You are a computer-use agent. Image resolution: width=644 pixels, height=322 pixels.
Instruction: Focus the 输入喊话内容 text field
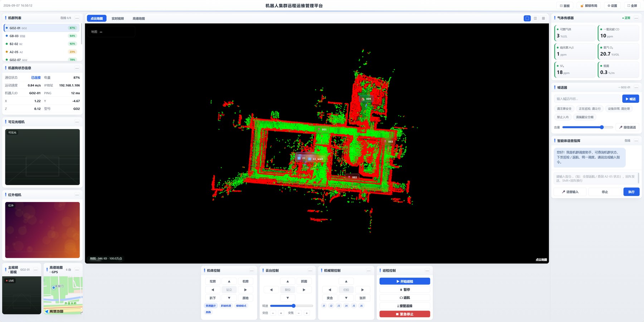[x=587, y=99]
